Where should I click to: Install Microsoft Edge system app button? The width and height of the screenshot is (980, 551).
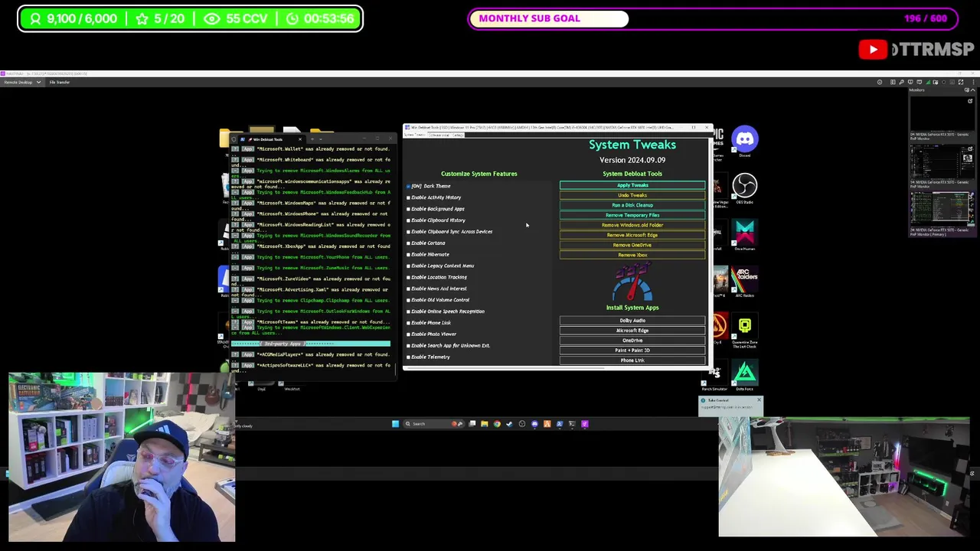pos(632,331)
